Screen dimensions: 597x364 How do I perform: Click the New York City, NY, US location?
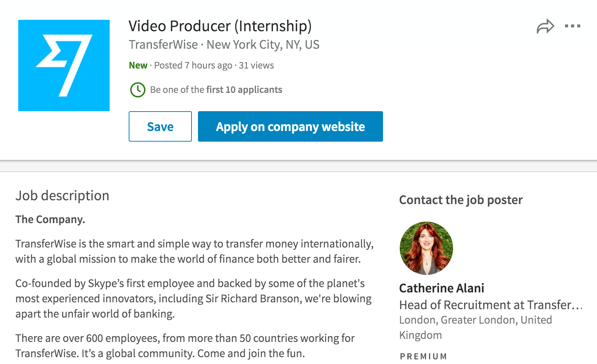(x=263, y=45)
